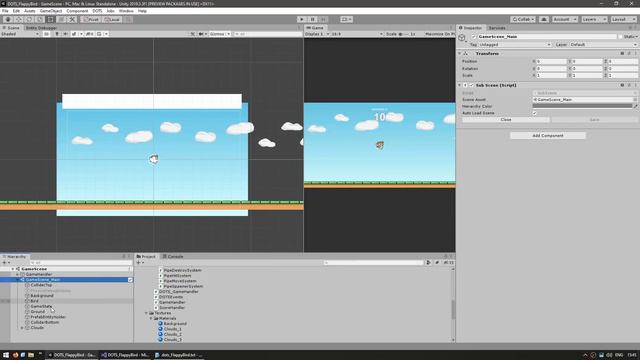Switch to the Console tab
This screenshot has height=360, width=640.
coord(173,256)
